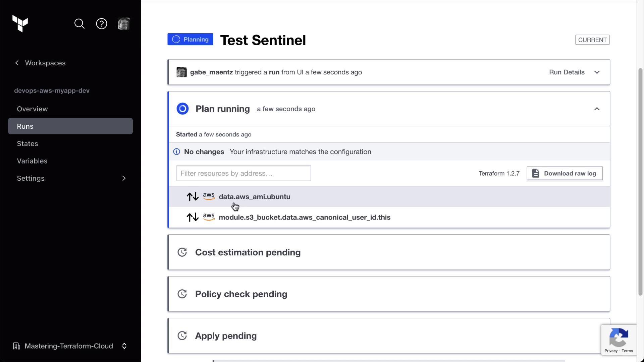Open the search magnifier icon
This screenshot has height=362, width=644.
(79, 24)
